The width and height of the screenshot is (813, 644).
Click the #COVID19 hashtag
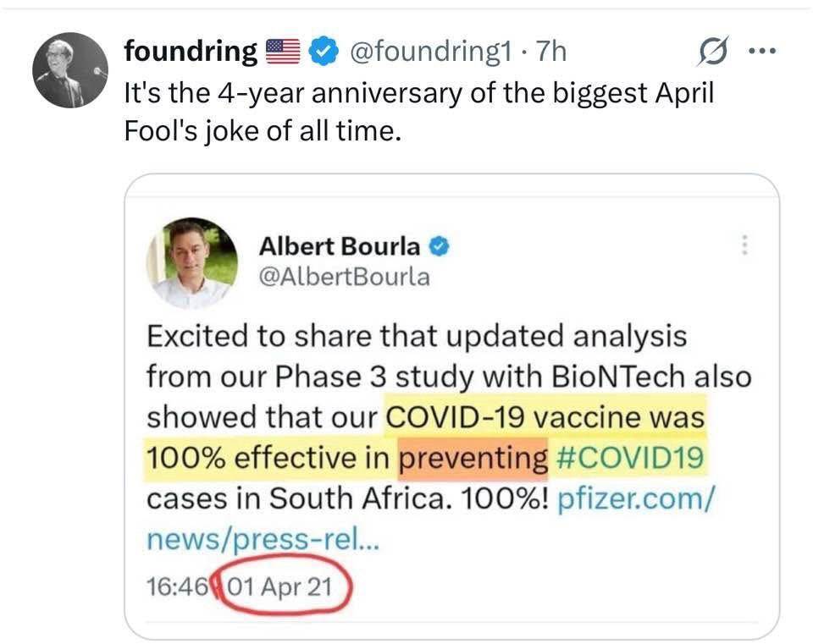click(x=631, y=458)
